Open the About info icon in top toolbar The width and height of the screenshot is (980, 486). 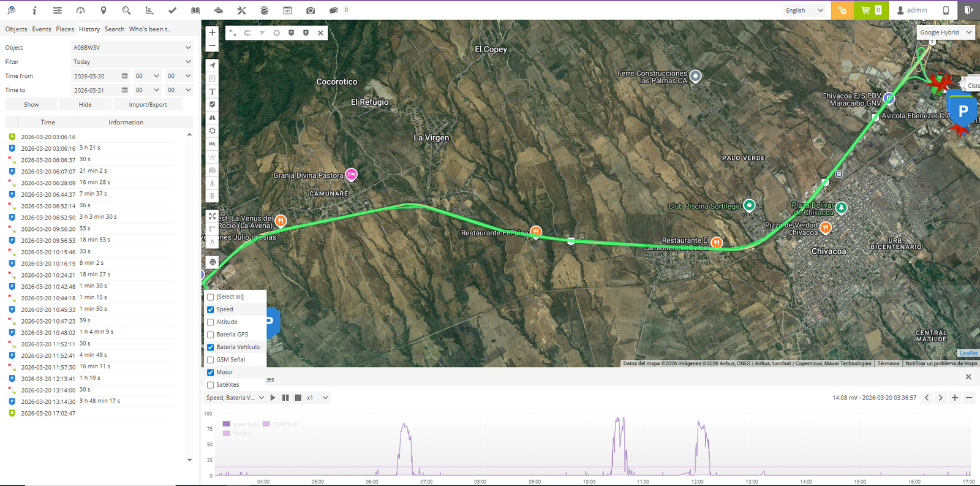(x=34, y=10)
